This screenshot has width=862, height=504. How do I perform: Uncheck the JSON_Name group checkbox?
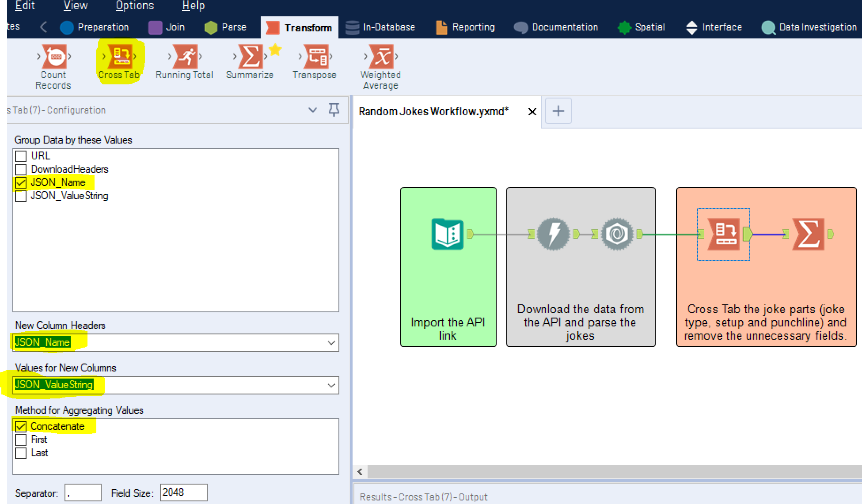(21, 182)
